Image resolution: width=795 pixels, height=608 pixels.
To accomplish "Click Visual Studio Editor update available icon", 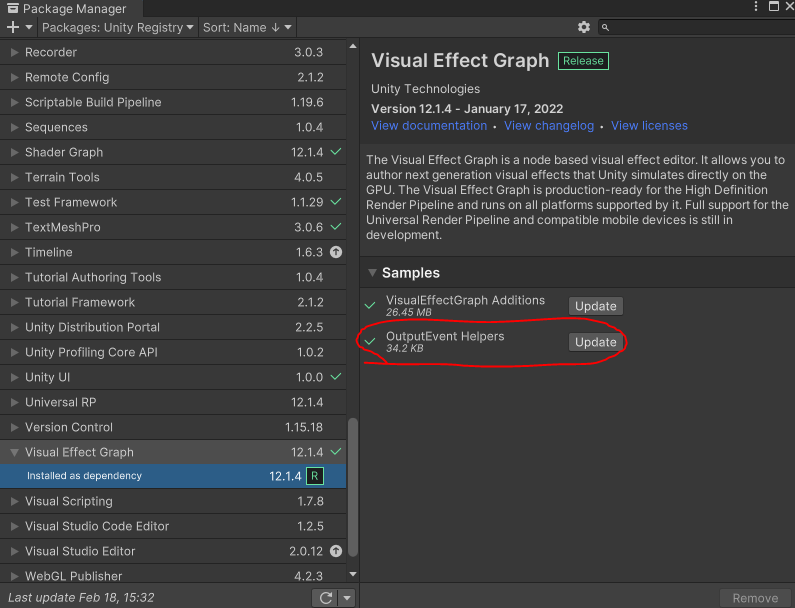I will pyautogui.click(x=336, y=551).
